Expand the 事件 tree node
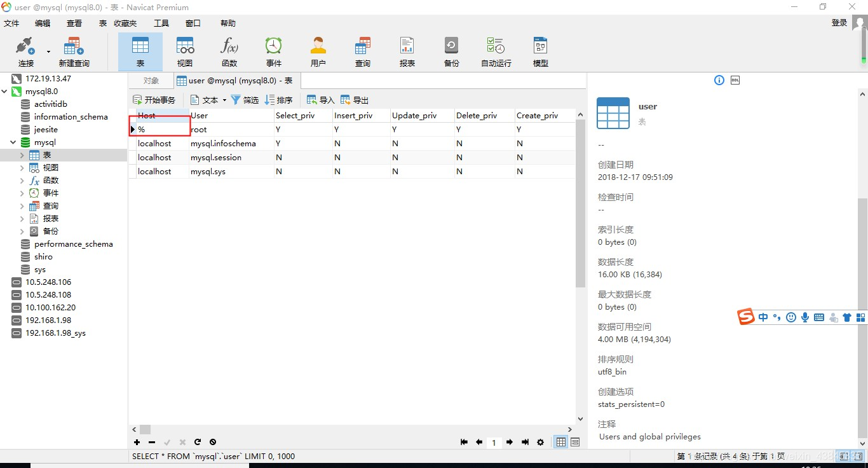The image size is (868, 468). pos(22,193)
